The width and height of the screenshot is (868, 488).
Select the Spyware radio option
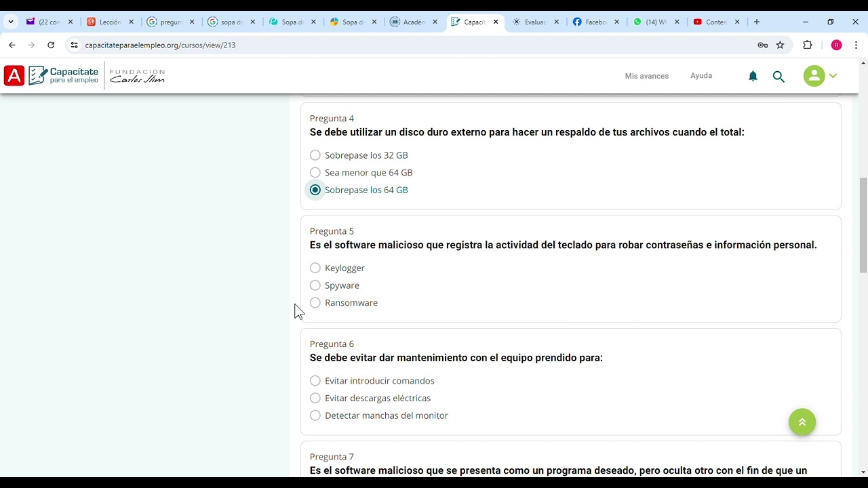pos(315,285)
